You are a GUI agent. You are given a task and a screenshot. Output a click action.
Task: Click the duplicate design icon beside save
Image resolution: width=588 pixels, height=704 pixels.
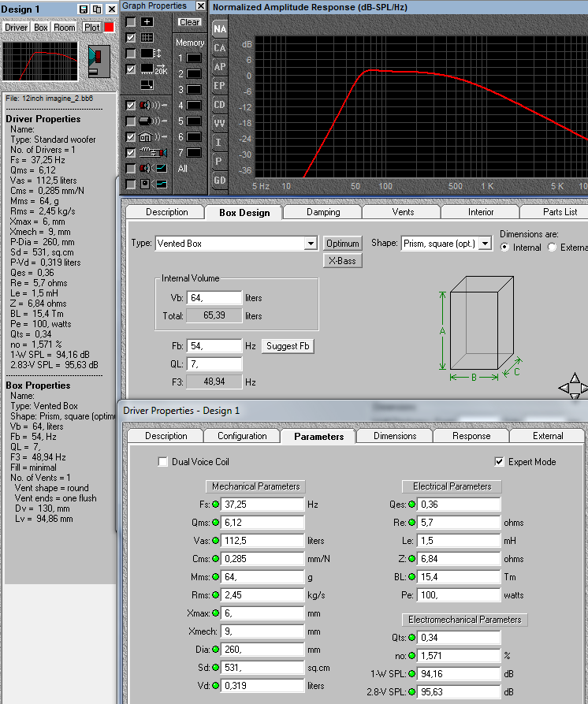pos(97,9)
